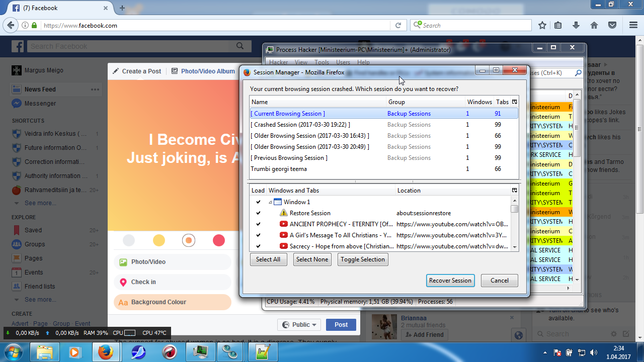
Task: Open the View menu in Process Hacker
Action: (x=301, y=62)
